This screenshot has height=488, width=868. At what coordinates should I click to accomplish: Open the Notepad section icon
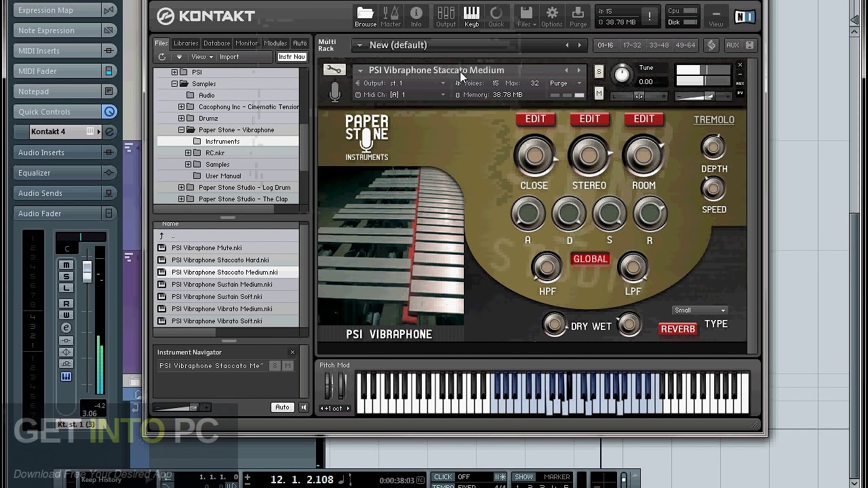[x=108, y=91]
